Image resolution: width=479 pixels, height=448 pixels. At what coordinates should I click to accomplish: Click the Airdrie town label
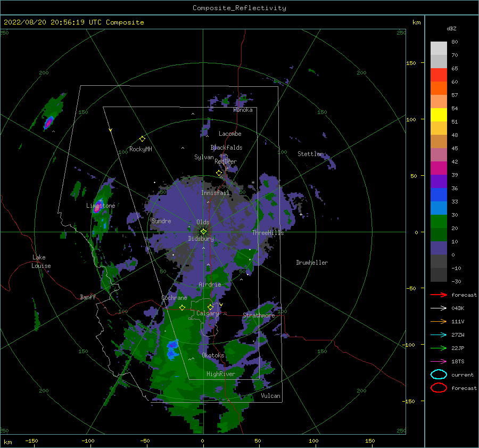pyautogui.click(x=210, y=284)
